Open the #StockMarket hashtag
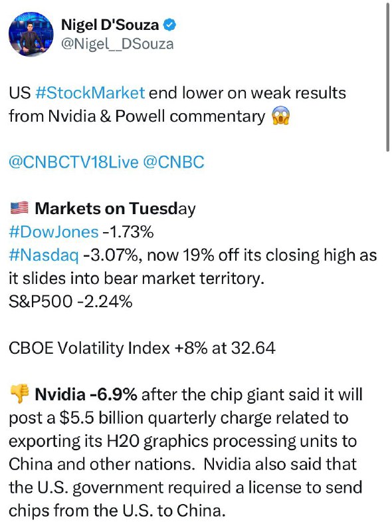This screenshot has height=532, width=392. click(x=90, y=93)
